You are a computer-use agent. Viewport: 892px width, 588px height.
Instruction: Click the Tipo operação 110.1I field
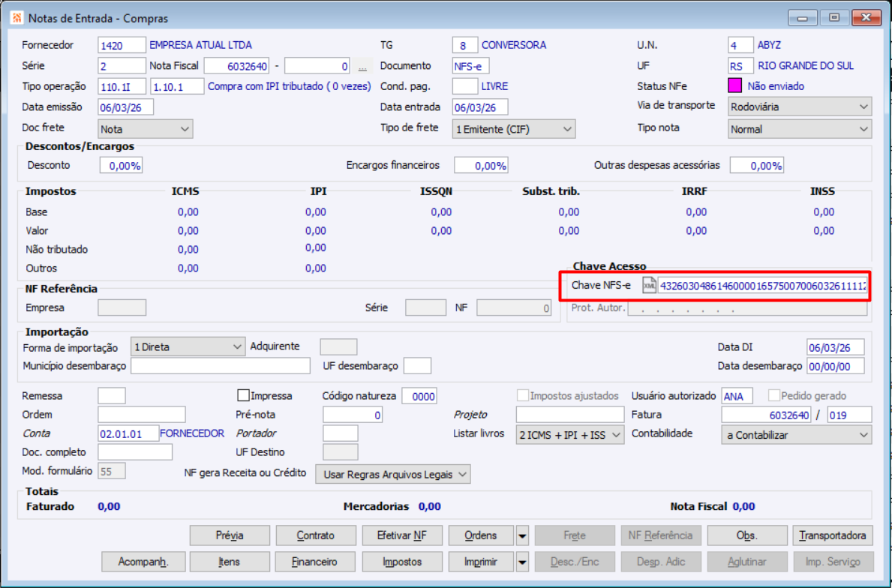pyautogui.click(x=122, y=87)
